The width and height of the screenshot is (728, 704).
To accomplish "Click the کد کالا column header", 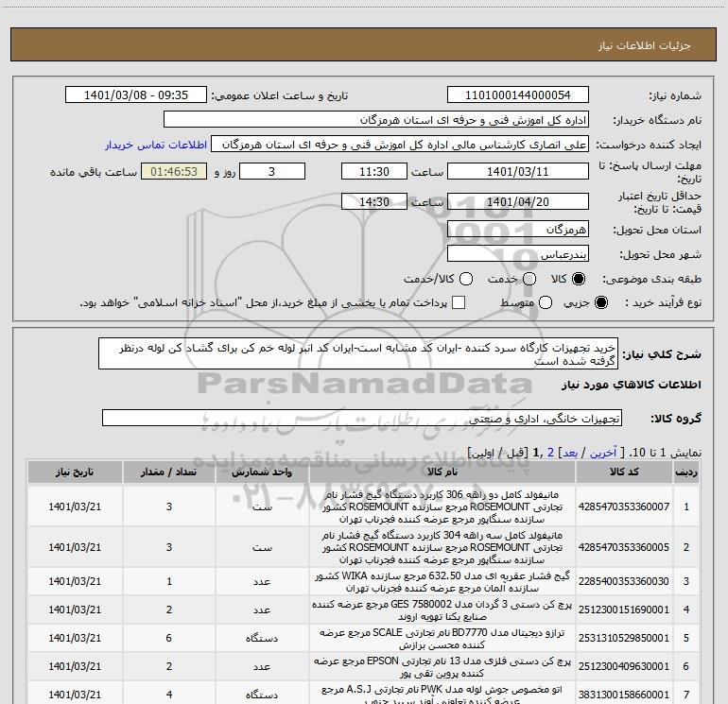I will pyautogui.click(x=624, y=472).
